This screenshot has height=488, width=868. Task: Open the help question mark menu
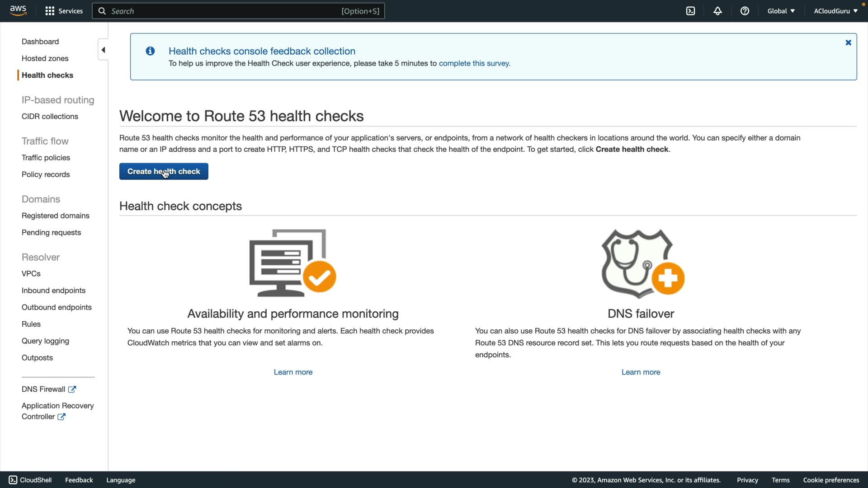tap(745, 11)
